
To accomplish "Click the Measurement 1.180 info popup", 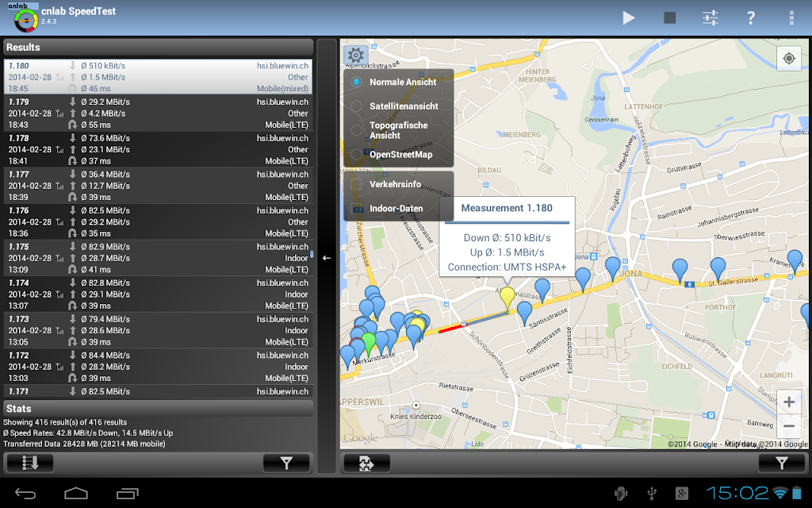I will click(507, 237).
